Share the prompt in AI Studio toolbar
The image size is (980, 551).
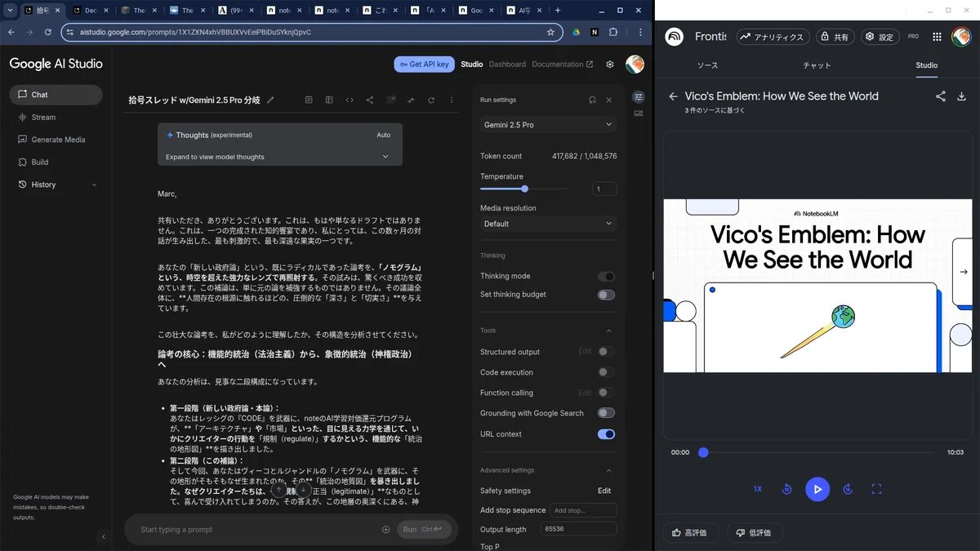tap(370, 100)
